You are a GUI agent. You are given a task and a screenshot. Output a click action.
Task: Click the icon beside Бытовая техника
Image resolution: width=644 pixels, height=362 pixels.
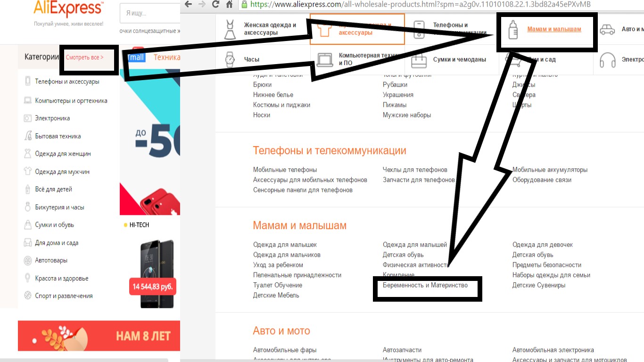click(28, 136)
